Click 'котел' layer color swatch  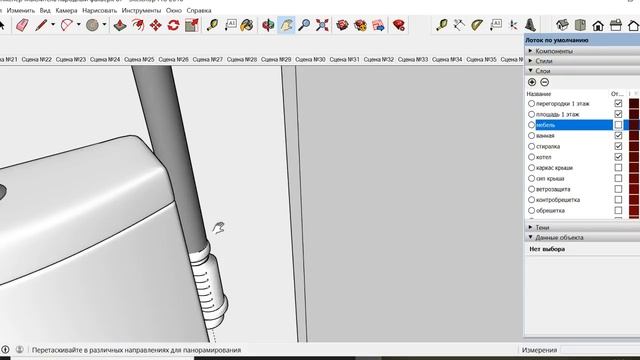[x=634, y=157]
